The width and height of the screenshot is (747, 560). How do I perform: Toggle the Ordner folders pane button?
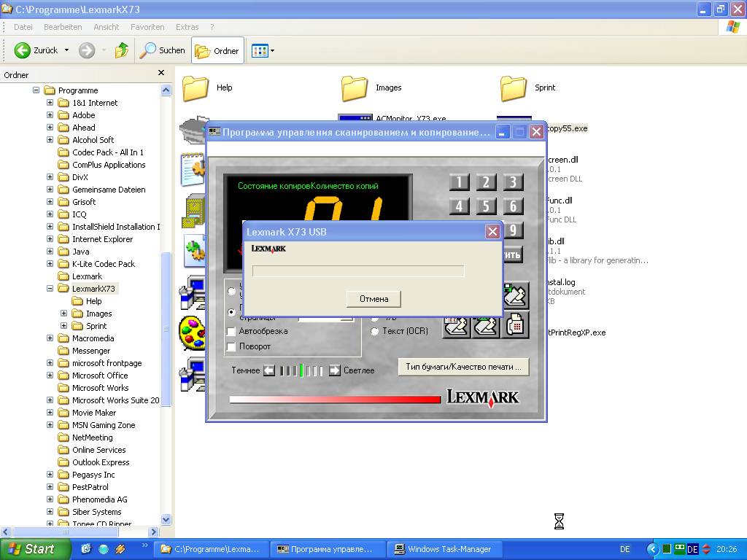(217, 50)
